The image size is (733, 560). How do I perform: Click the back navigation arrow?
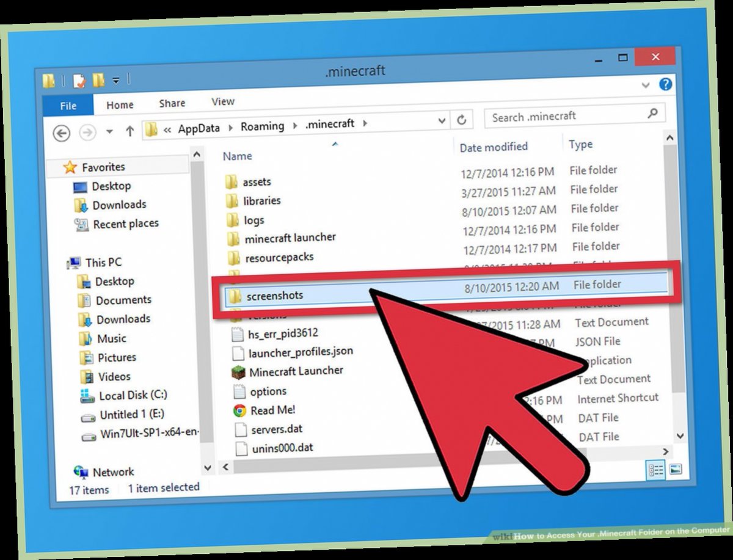pos(61,133)
